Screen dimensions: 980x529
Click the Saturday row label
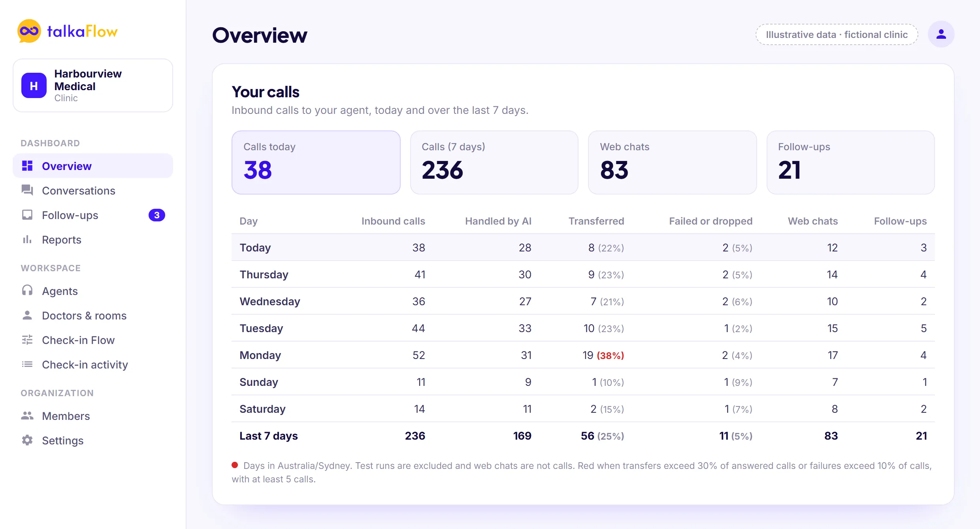tap(263, 409)
